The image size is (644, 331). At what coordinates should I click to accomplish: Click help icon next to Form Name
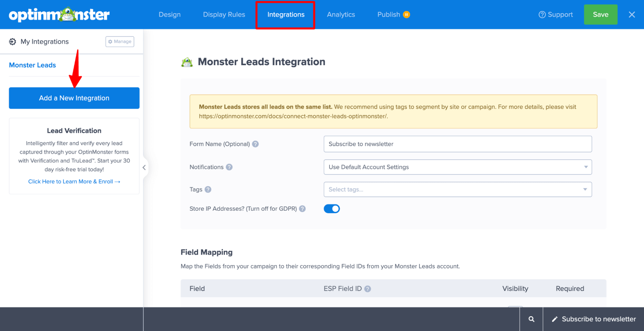point(255,144)
